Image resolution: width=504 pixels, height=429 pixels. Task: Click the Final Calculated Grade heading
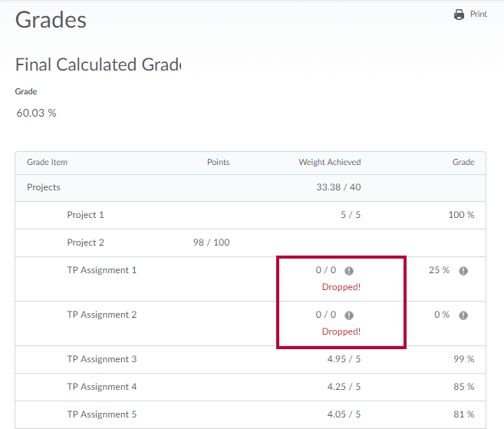(x=98, y=64)
